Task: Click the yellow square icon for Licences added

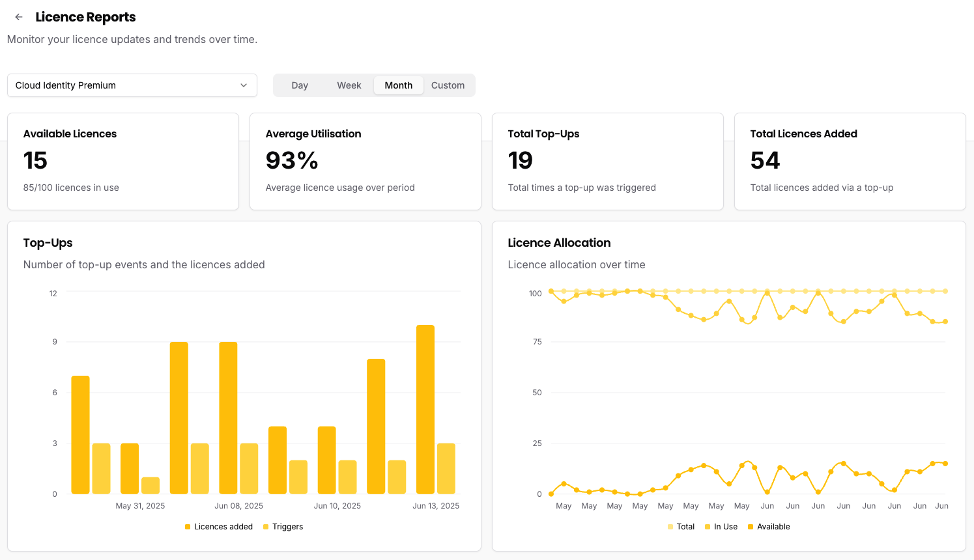Action: (189, 527)
